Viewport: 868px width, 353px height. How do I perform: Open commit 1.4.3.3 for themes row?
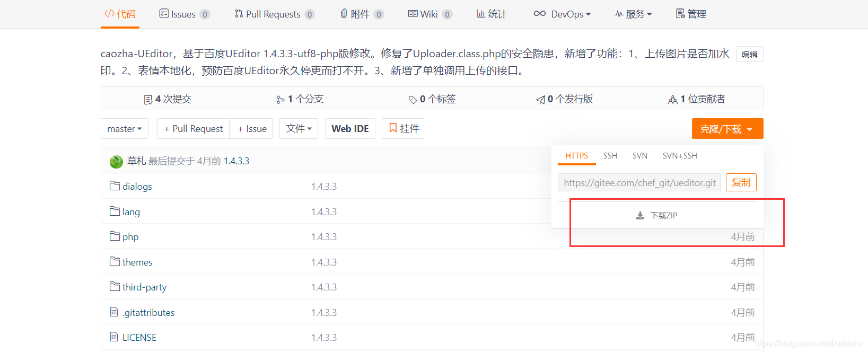324,262
